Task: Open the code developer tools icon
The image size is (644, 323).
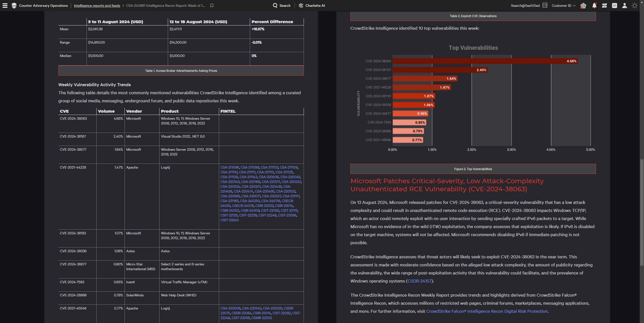Action: tap(614, 5)
